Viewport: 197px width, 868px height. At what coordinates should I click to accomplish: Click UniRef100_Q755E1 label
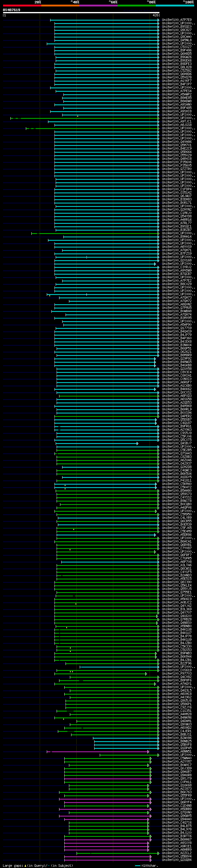pos(177,592)
